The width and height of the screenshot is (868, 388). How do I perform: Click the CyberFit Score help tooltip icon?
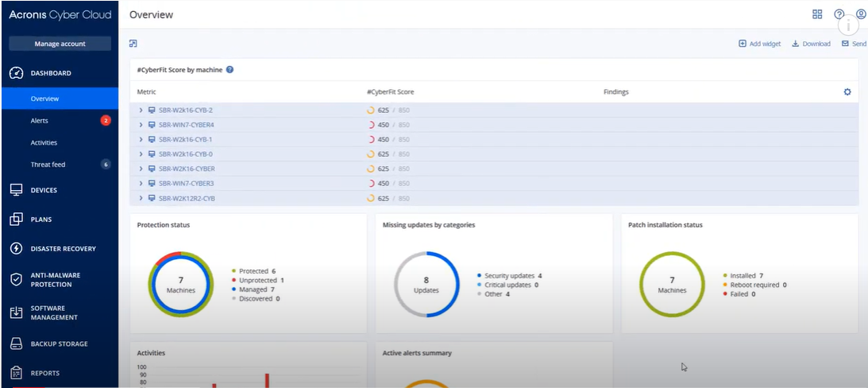230,70
